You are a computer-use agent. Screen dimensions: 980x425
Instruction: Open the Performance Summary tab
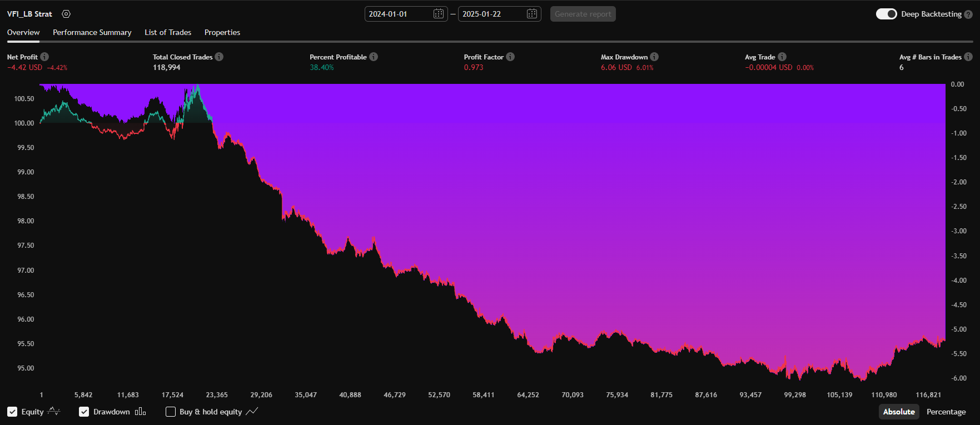click(92, 32)
